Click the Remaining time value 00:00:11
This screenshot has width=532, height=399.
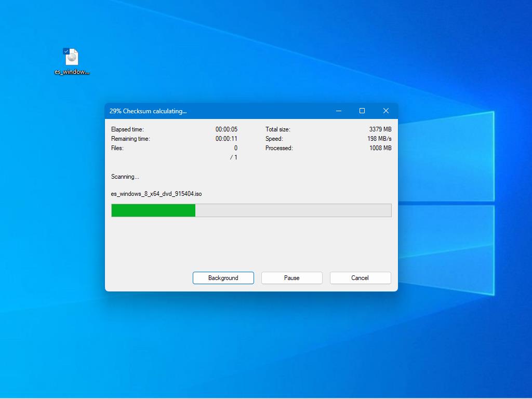point(227,139)
